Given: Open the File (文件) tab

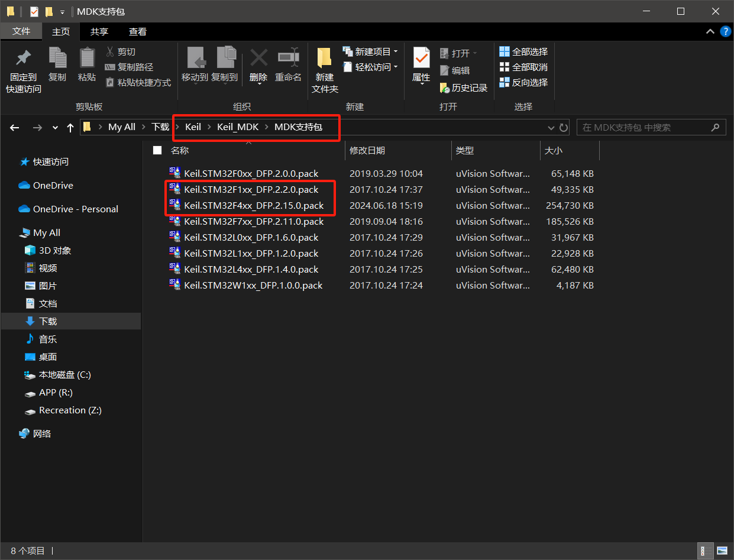Looking at the screenshot, I should pos(21,31).
